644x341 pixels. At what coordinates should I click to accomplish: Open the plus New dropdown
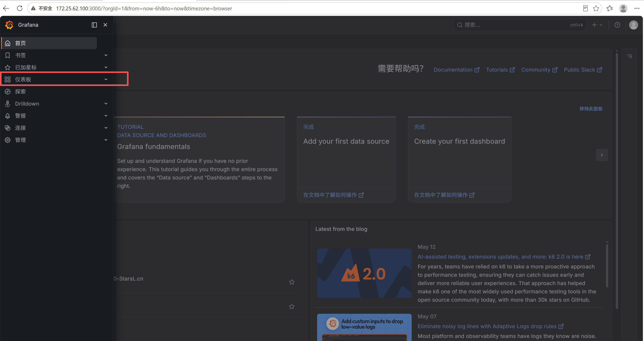[x=597, y=25]
